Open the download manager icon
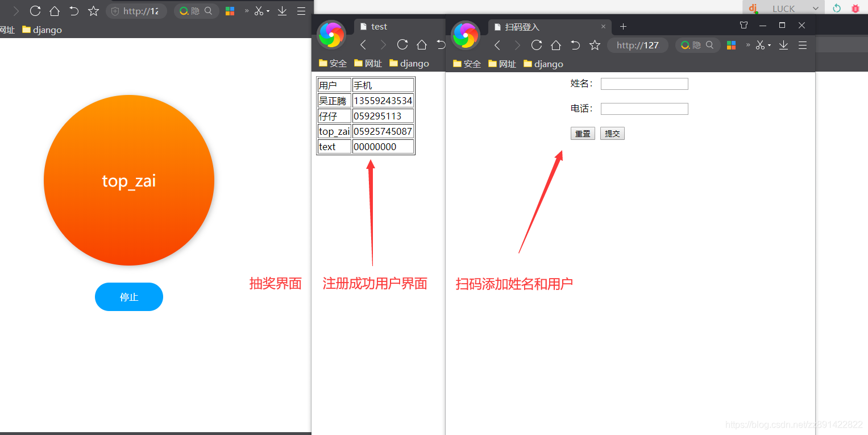The image size is (868, 435). coord(282,10)
